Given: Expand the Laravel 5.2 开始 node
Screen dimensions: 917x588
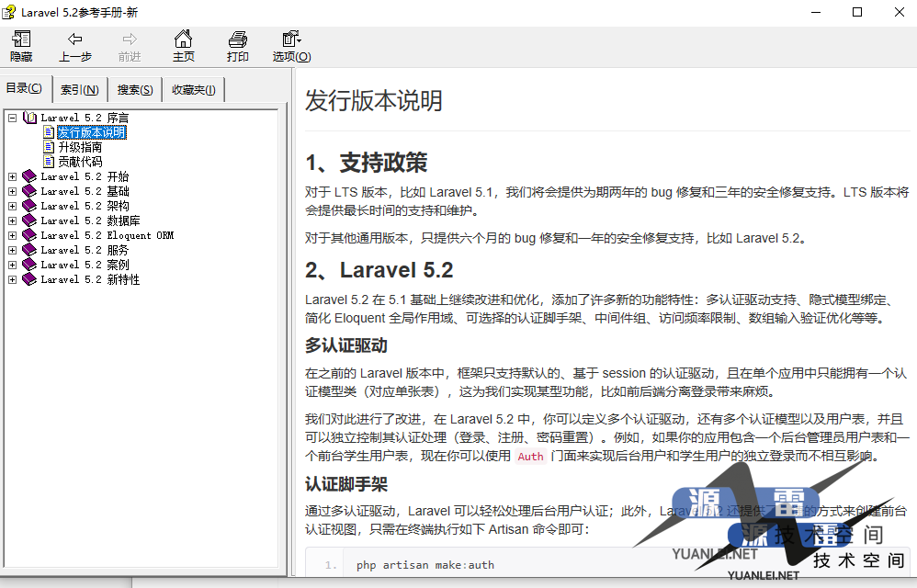Looking at the screenshot, I should click(x=12, y=176).
